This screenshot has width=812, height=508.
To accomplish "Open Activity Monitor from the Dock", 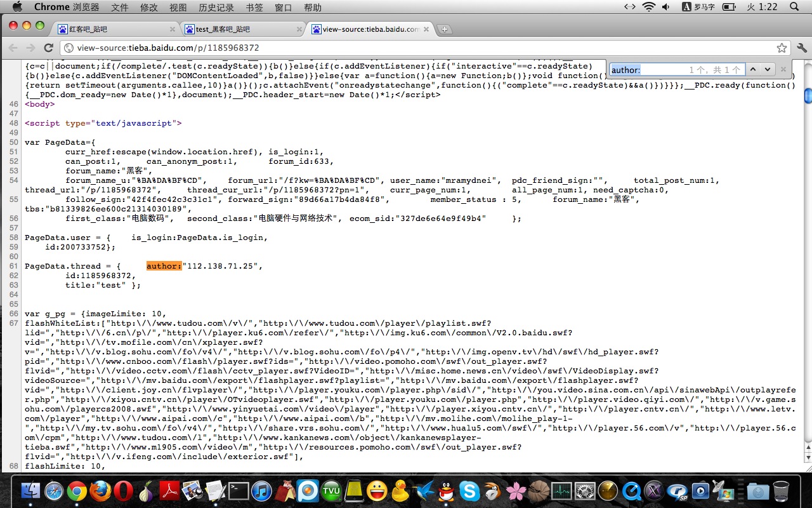I will point(562,490).
